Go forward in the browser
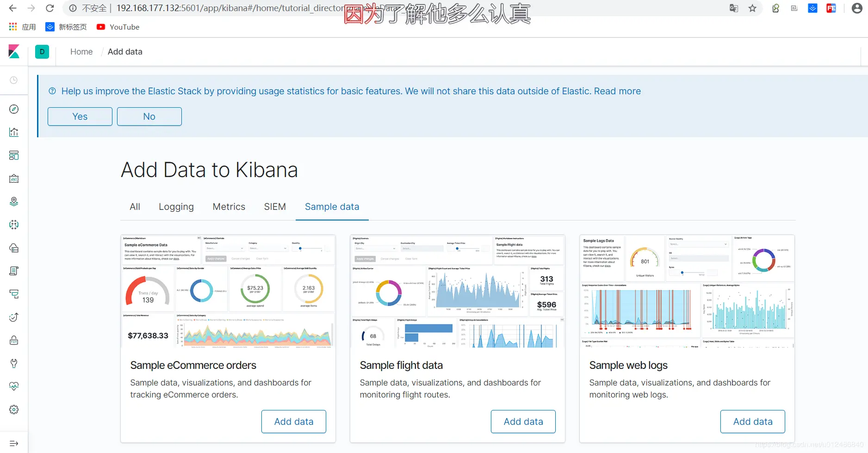Image resolution: width=868 pixels, height=453 pixels. [31, 8]
